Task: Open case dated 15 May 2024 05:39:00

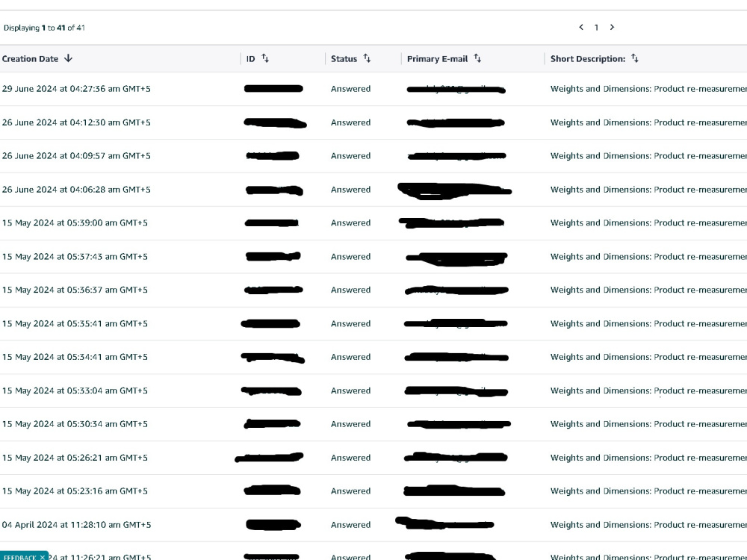Action: [75, 223]
